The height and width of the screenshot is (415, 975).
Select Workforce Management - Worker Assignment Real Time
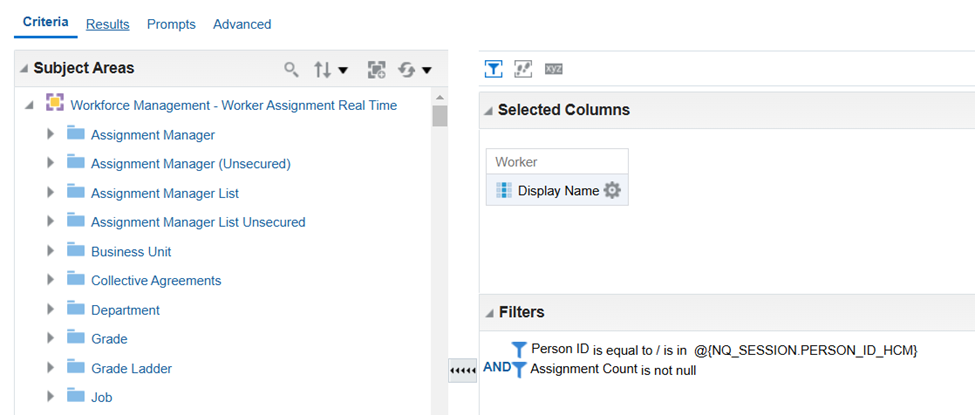234,105
